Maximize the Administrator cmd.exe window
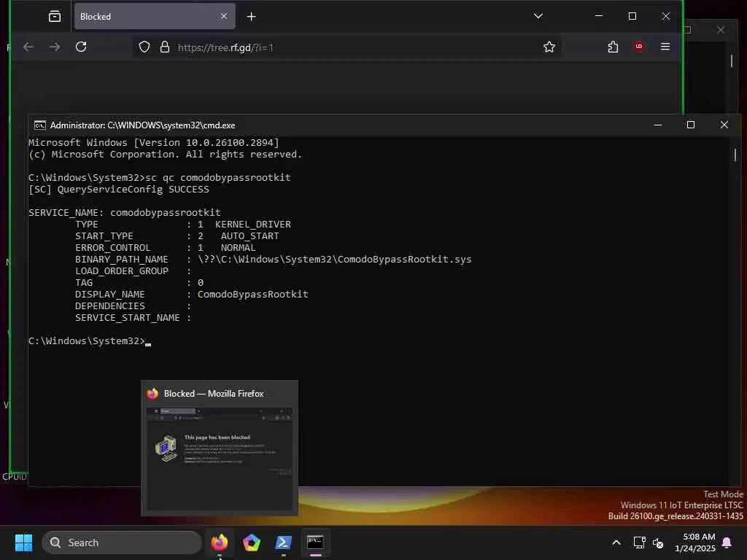 (x=691, y=125)
